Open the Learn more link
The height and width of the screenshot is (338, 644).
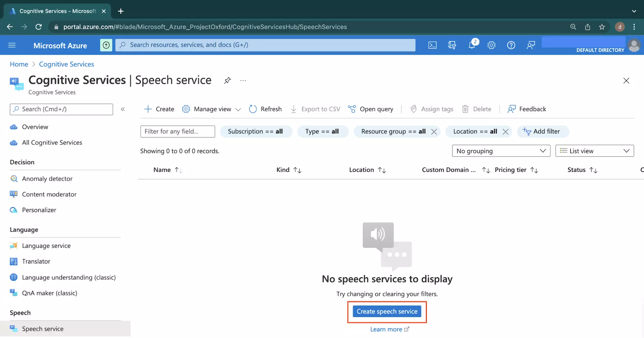tap(390, 329)
